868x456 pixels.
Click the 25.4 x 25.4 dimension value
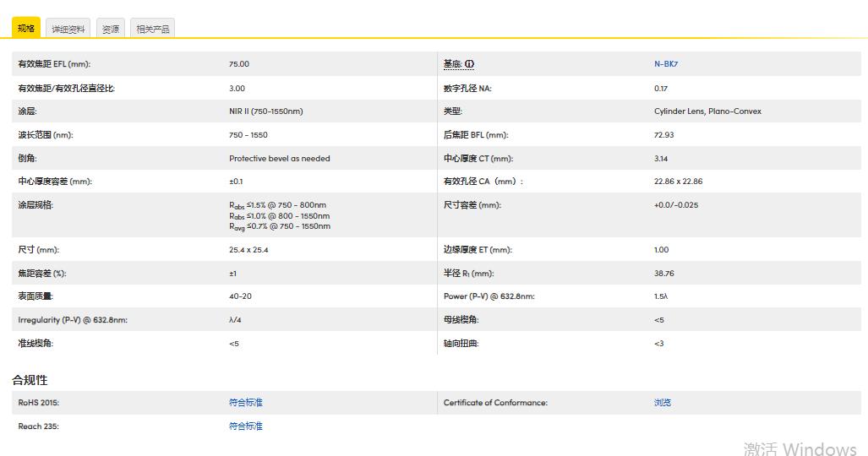[248, 250]
